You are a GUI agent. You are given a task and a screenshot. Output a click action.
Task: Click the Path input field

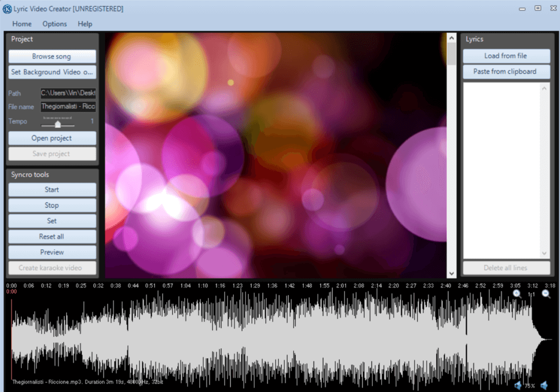pos(68,93)
